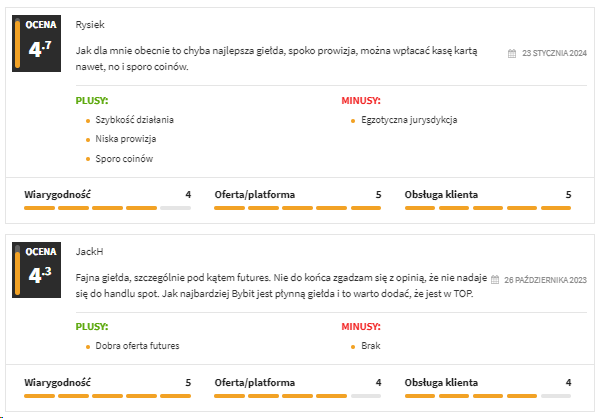Viewport: 600px width, 418px height.
Task: Click Wiarygodność rating bar in Rysiek's review
Action: pyautogui.click(x=107, y=207)
